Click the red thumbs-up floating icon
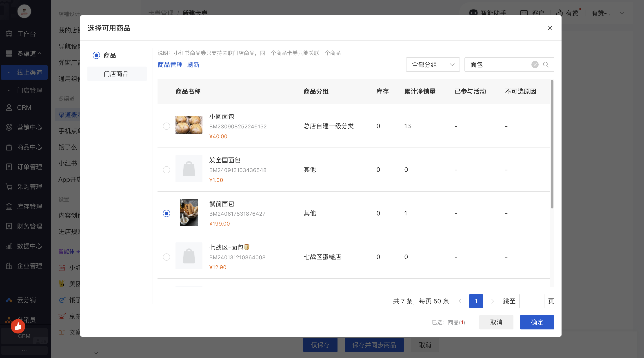This screenshot has height=358, width=644. tap(18, 326)
